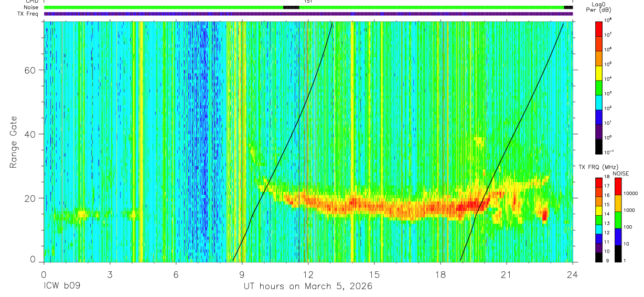Click the NOISE color scale bar
Image resolution: width=644 pixels, height=297 pixels.
[619, 219]
